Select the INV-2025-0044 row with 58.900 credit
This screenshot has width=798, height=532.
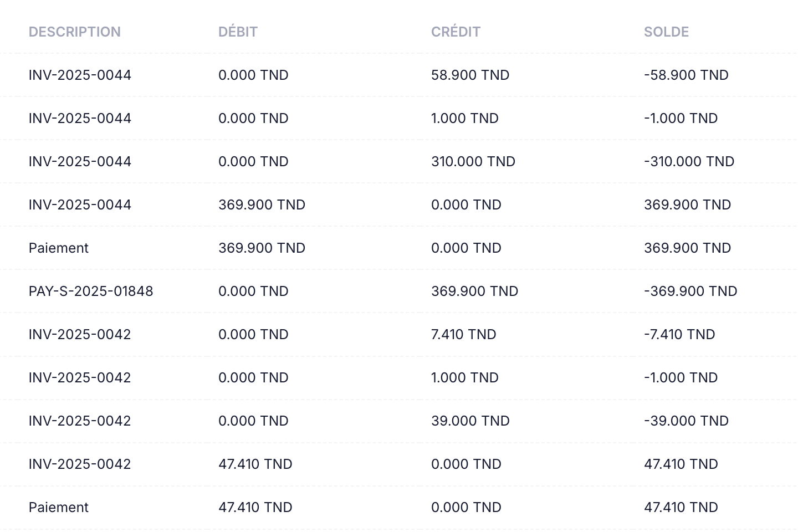click(399, 75)
